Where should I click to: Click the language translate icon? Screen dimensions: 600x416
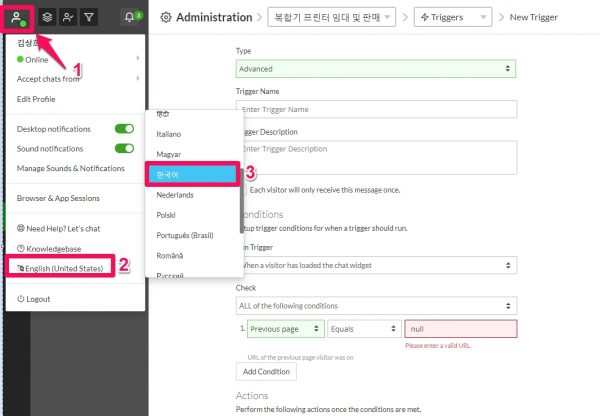[21, 268]
